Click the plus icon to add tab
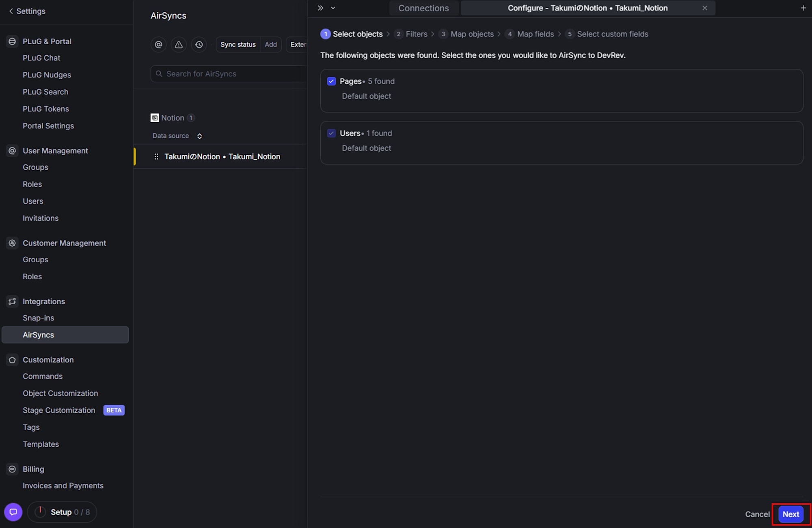Screen dimensions: 812x528 803,8
